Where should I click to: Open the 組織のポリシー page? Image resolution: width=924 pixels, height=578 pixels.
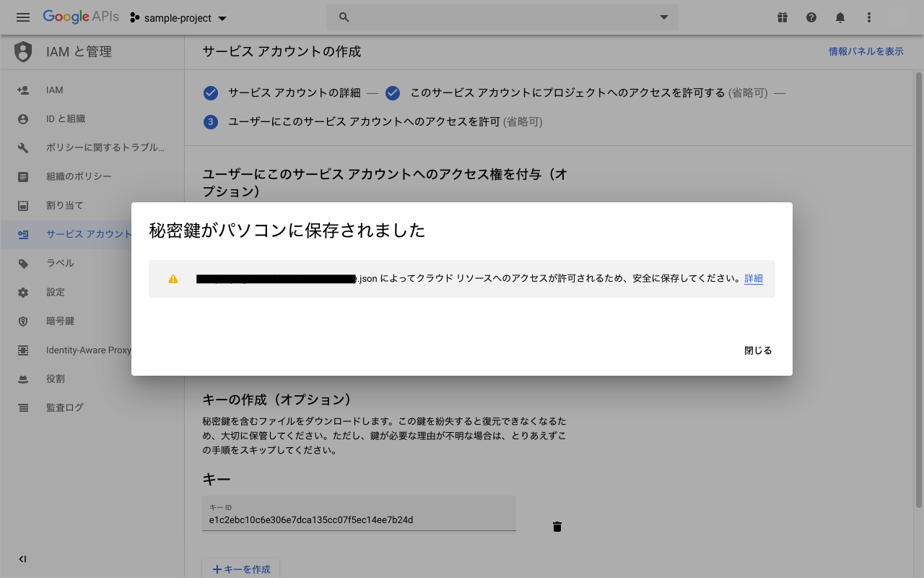point(75,176)
